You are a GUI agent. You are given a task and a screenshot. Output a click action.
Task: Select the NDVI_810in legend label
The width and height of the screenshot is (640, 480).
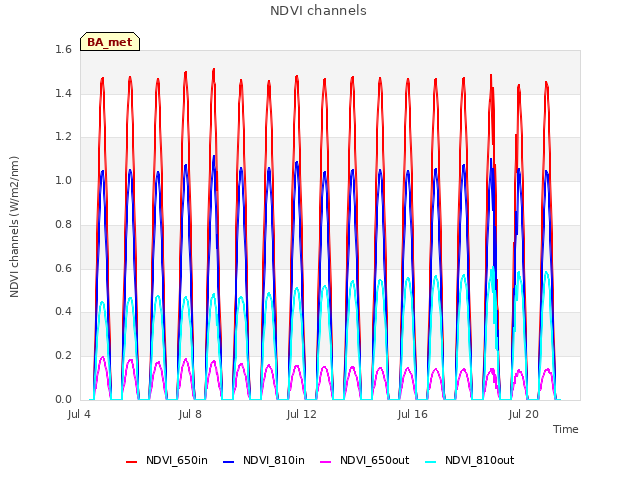tap(274, 460)
